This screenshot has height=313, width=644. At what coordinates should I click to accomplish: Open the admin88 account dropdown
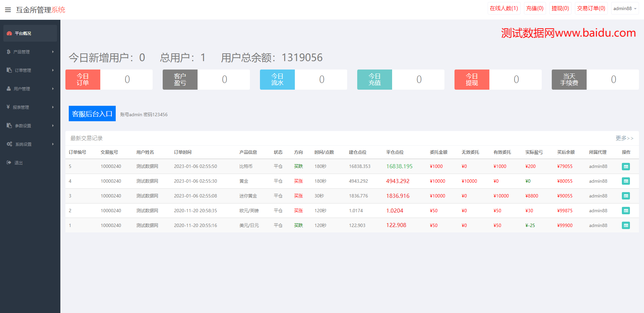[625, 8]
